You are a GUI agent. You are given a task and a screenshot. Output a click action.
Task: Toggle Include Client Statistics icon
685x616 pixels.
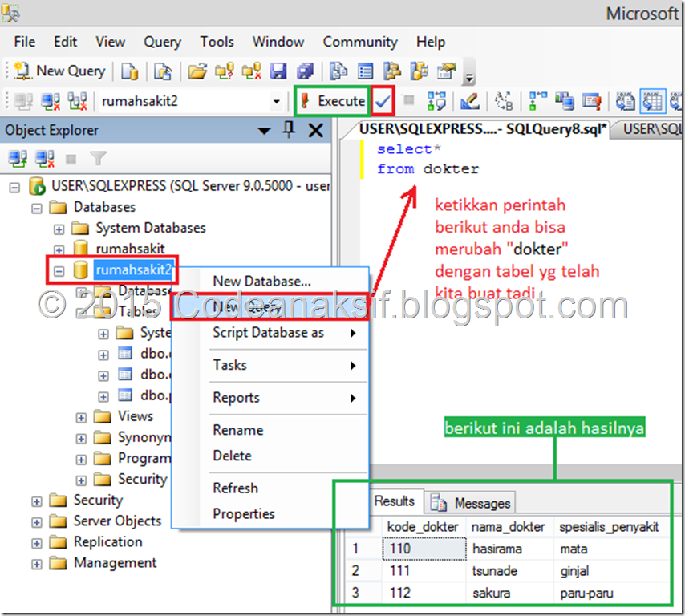[565, 101]
